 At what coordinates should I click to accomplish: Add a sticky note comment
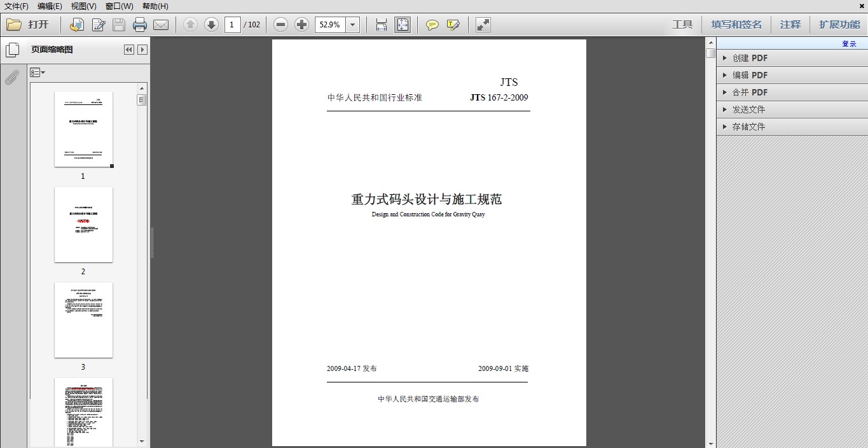[x=432, y=25]
